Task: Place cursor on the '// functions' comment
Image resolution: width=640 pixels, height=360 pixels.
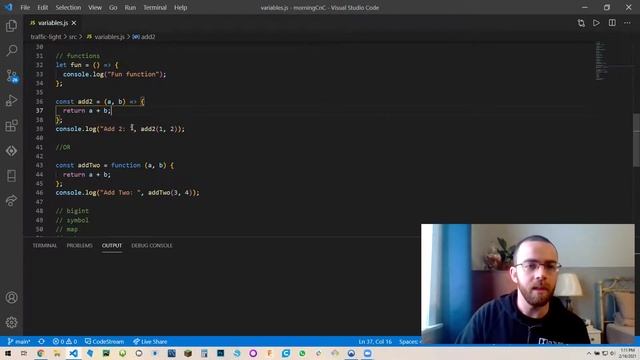Action: coord(78,56)
